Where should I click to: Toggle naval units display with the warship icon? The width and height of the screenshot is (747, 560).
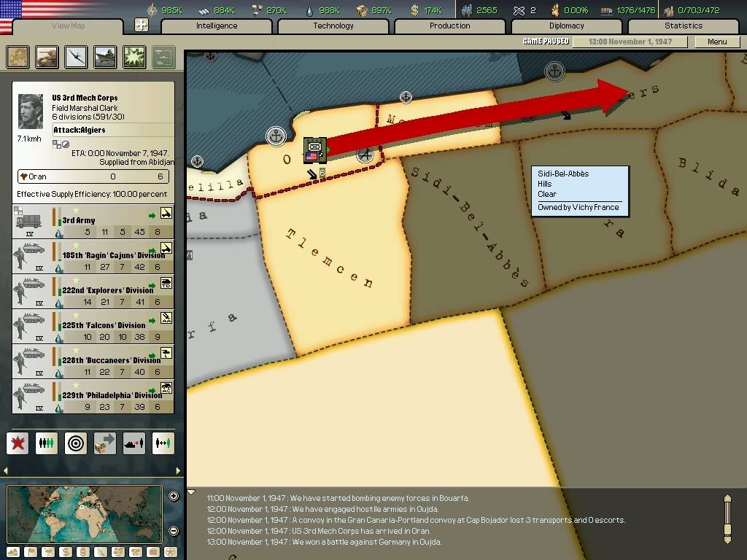(105, 57)
